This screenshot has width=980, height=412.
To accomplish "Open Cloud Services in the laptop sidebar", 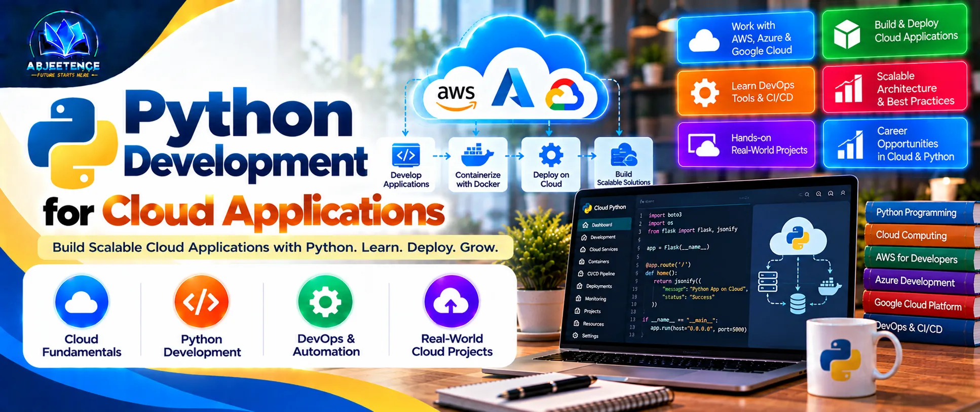I will tap(599, 249).
